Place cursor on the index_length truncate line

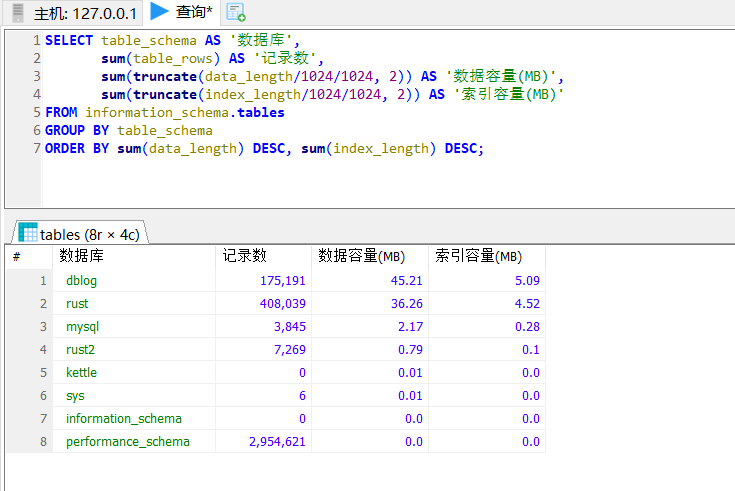point(332,94)
